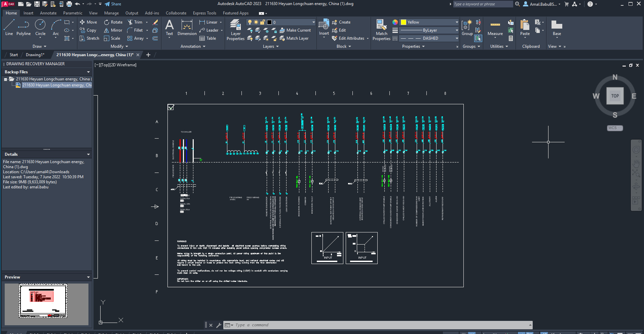Image resolution: width=644 pixels, height=334 pixels.
Task: Click TOP on the ViewCube
Action: pos(615,96)
